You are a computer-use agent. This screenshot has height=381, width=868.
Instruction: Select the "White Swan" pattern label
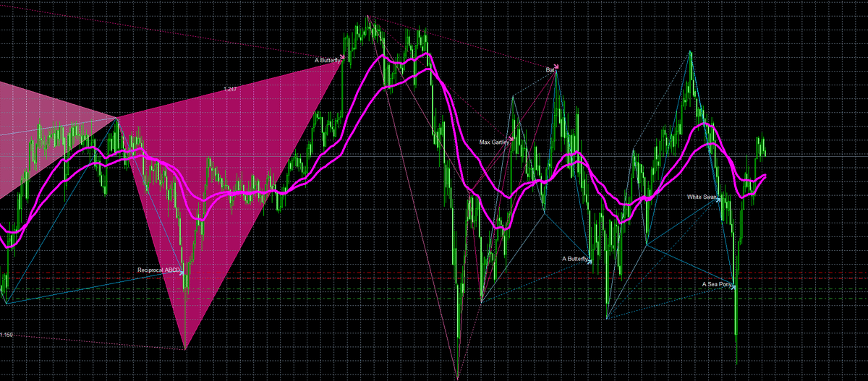point(702,197)
